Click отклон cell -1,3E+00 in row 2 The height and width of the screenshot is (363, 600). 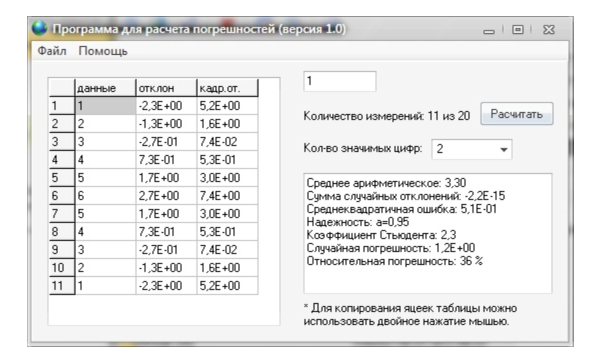[166, 124]
